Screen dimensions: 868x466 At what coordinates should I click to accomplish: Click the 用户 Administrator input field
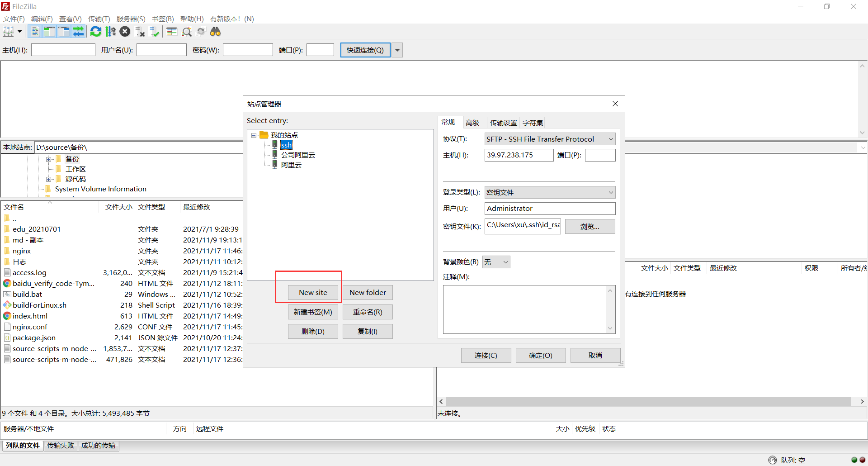(550, 209)
